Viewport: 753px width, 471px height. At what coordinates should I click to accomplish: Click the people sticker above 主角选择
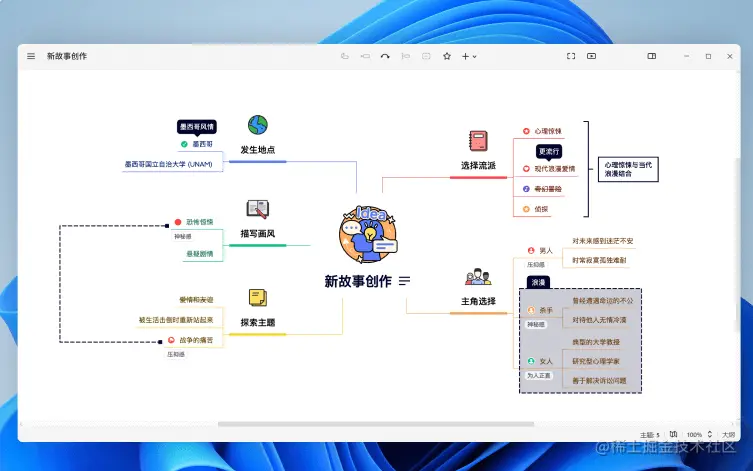pyautogui.click(x=478, y=277)
